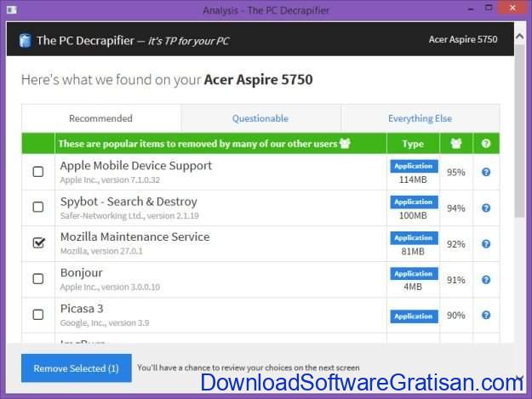
Task: Click the help icon in green header
Action: [486, 144]
